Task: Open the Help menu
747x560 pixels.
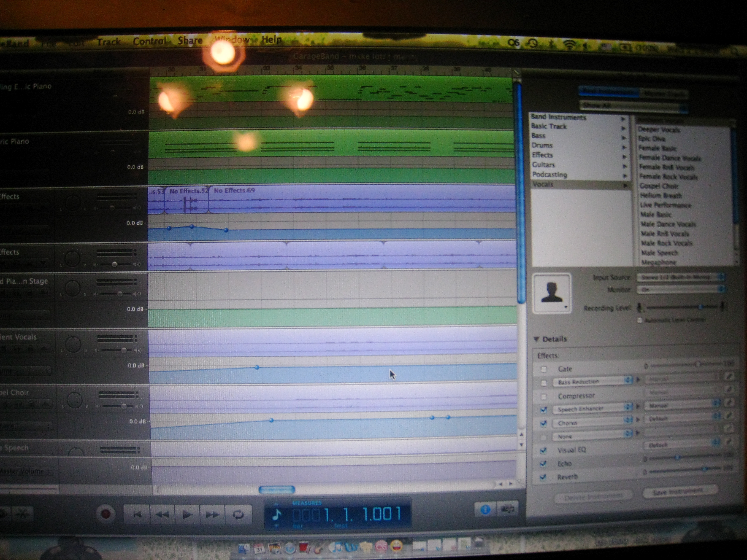Action: pyautogui.click(x=271, y=40)
